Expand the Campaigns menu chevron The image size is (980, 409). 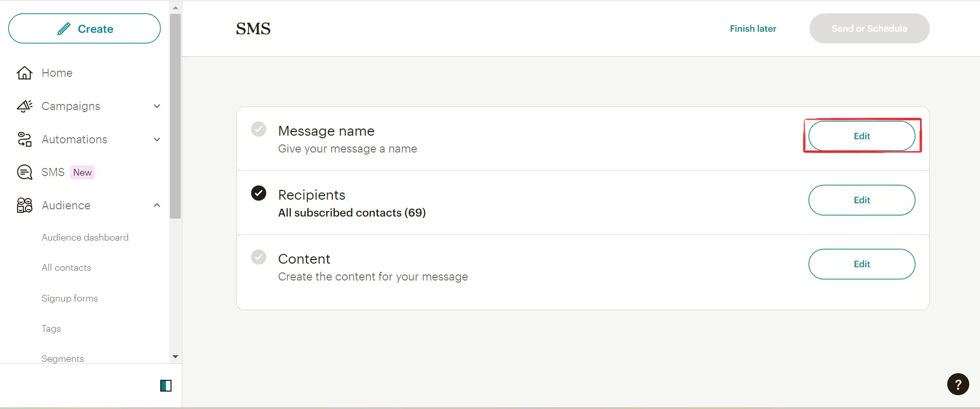coord(157,106)
